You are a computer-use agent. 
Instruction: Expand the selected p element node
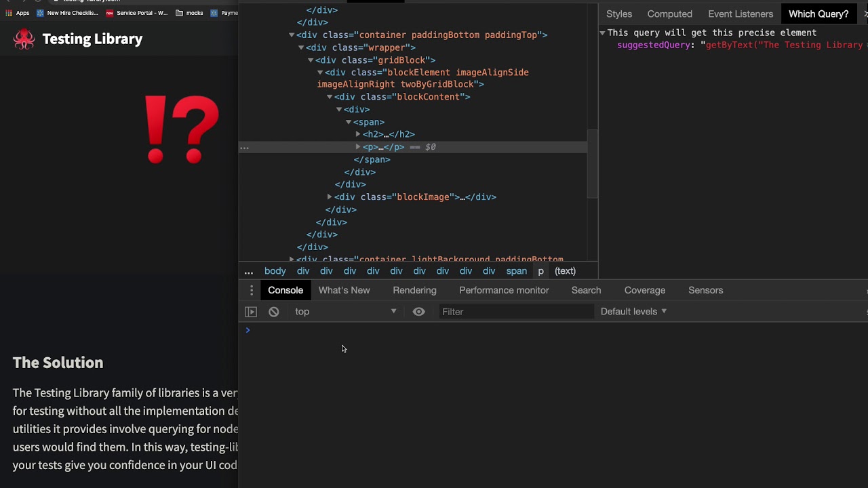358,147
